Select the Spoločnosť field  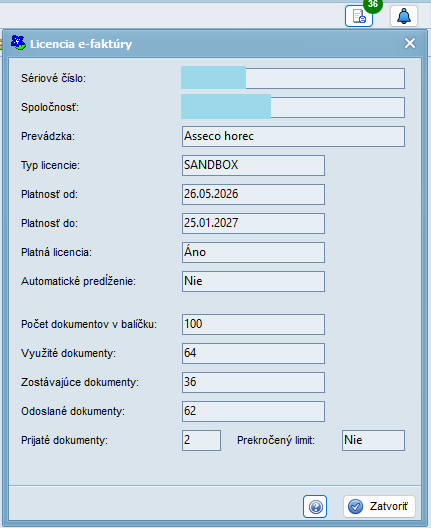pos(293,107)
